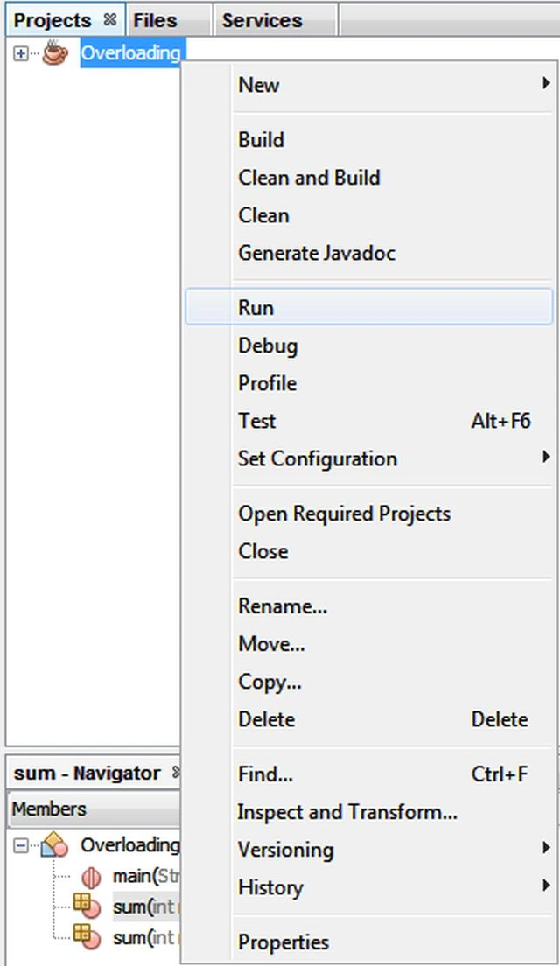Select the main method icon in Navigator
Screen dimensions: 560x966
[x=90, y=877]
